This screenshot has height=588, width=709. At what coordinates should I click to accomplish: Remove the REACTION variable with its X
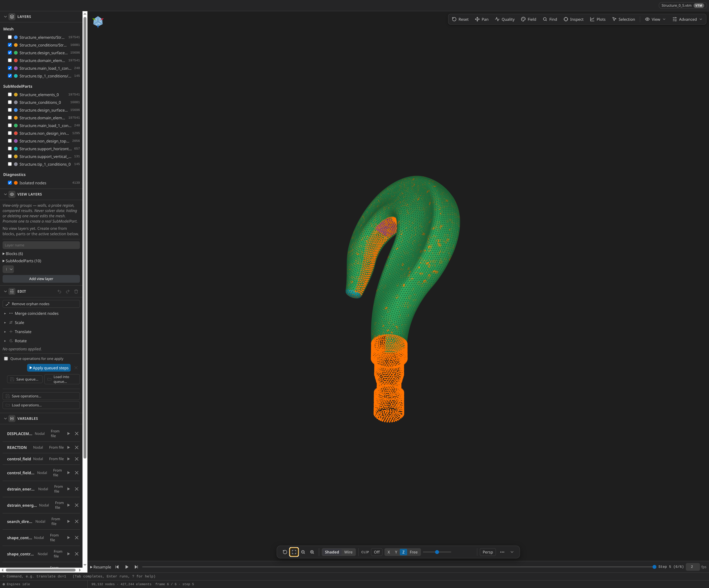pyautogui.click(x=77, y=447)
